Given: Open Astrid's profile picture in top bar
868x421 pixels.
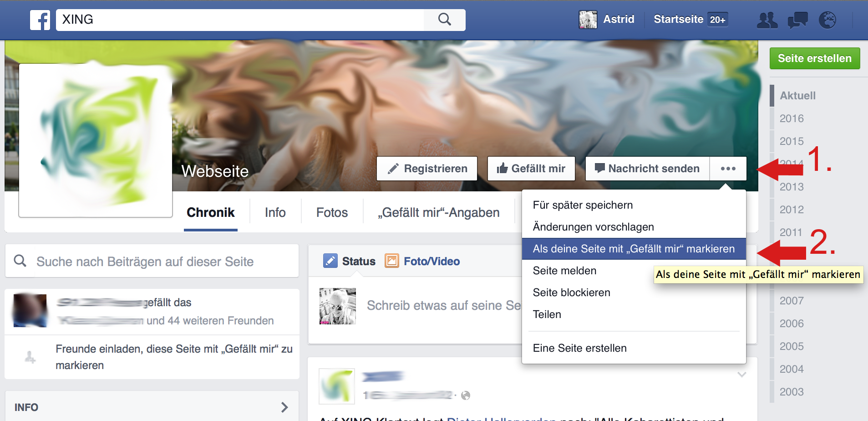Looking at the screenshot, I should (x=588, y=20).
